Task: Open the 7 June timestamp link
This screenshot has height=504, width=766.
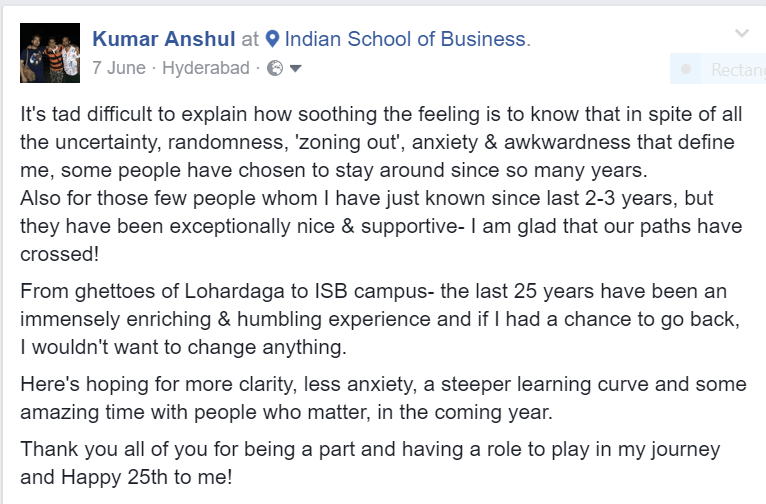Action: point(119,69)
